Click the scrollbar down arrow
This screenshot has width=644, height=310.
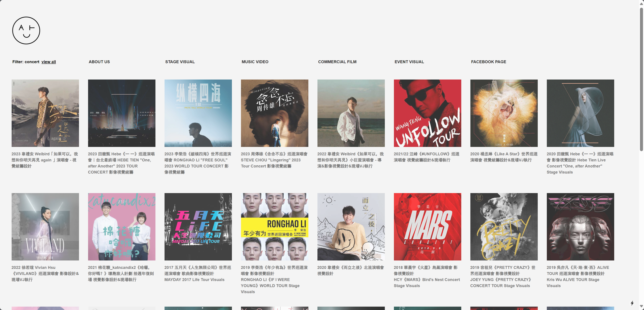click(641, 306)
